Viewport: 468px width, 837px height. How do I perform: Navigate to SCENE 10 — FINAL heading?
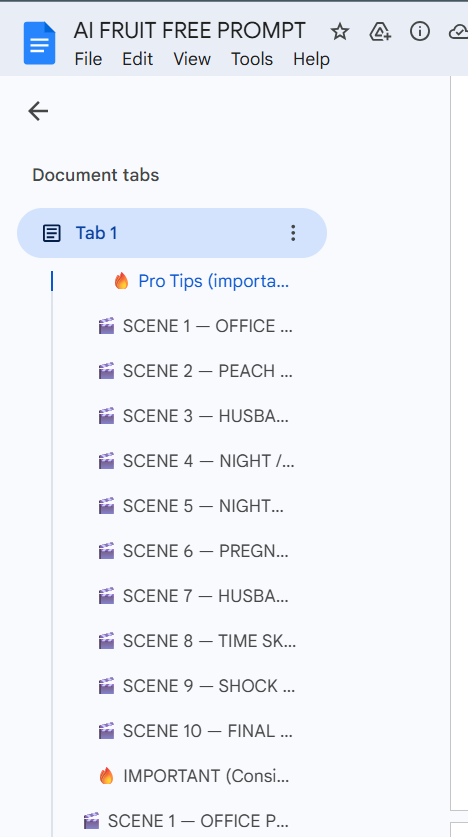pyautogui.click(x=196, y=731)
